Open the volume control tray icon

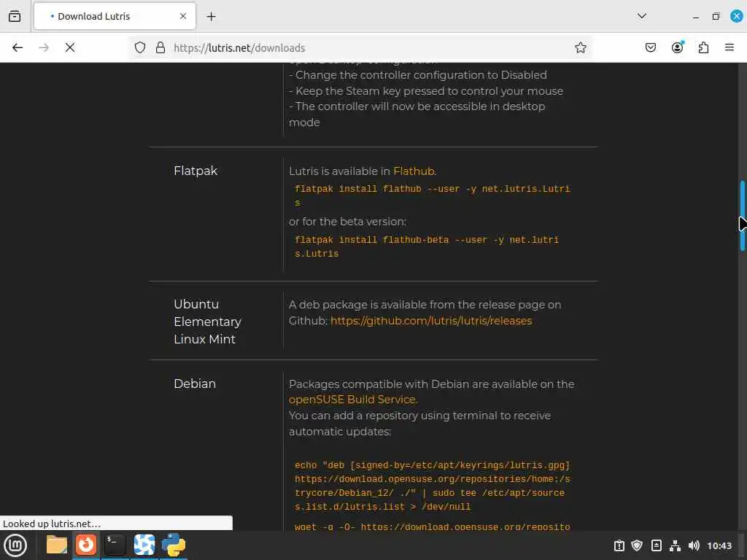pyautogui.click(x=694, y=545)
